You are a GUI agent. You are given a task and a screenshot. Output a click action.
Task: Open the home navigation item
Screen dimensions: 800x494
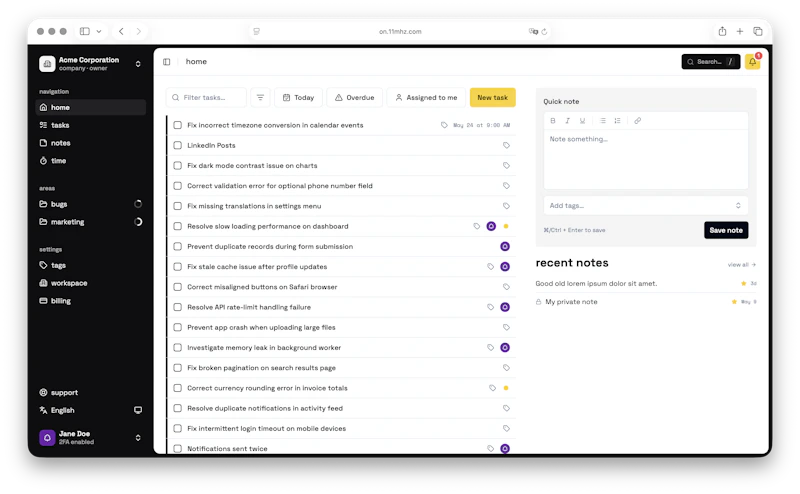(x=90, y=107)
